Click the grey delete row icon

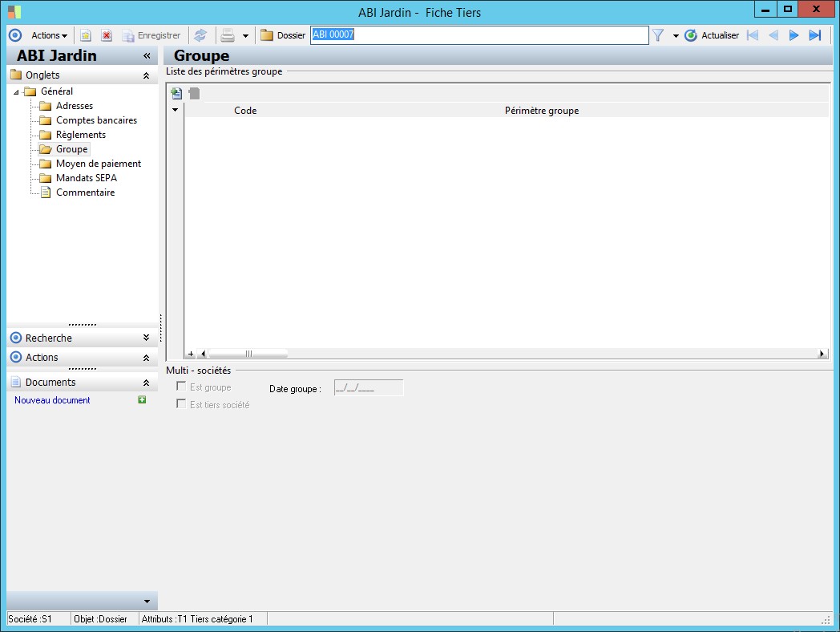[194, 93]
